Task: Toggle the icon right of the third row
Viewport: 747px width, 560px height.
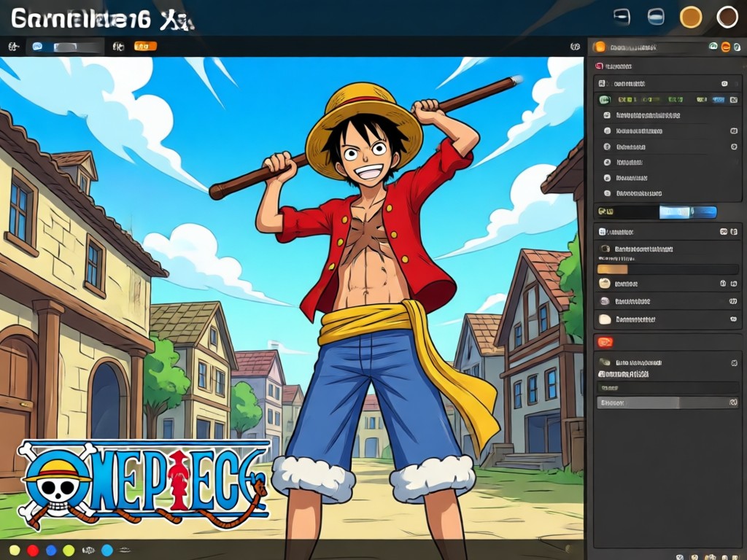Action: point(734,147)
